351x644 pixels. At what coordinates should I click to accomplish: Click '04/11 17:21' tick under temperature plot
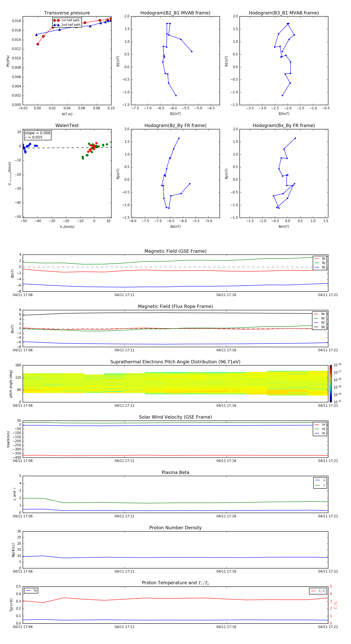[x=328, y=627]
